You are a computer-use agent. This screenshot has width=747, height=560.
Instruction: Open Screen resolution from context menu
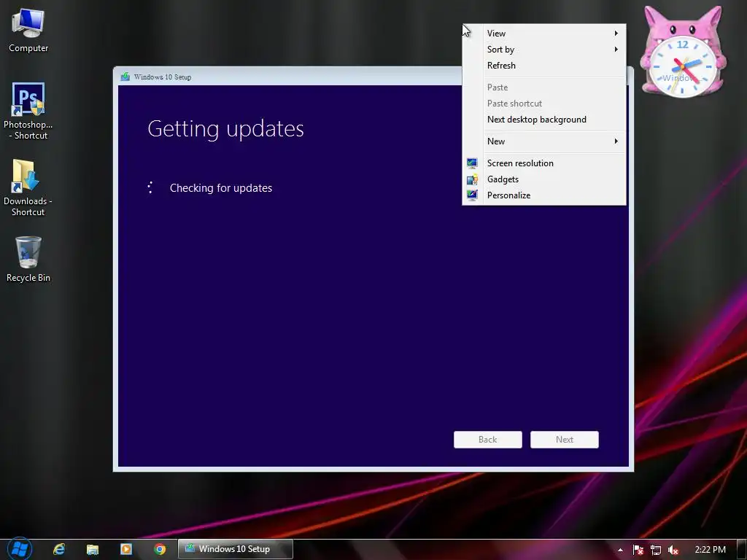tap(544, 163)
